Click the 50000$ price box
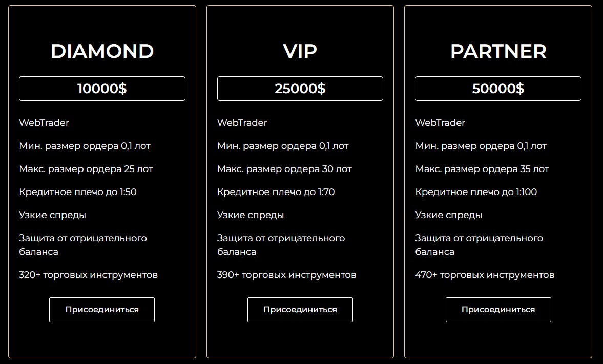603x364 pixels. pos(498,89)
